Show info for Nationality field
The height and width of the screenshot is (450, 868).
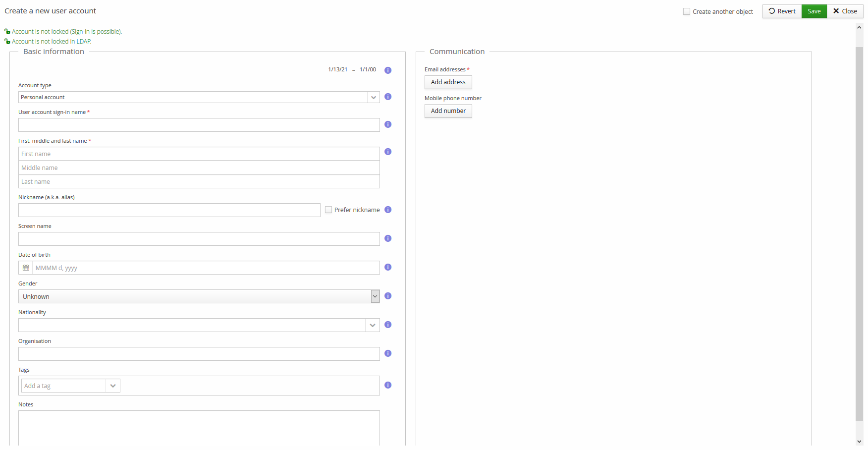[x=388, y=325]
